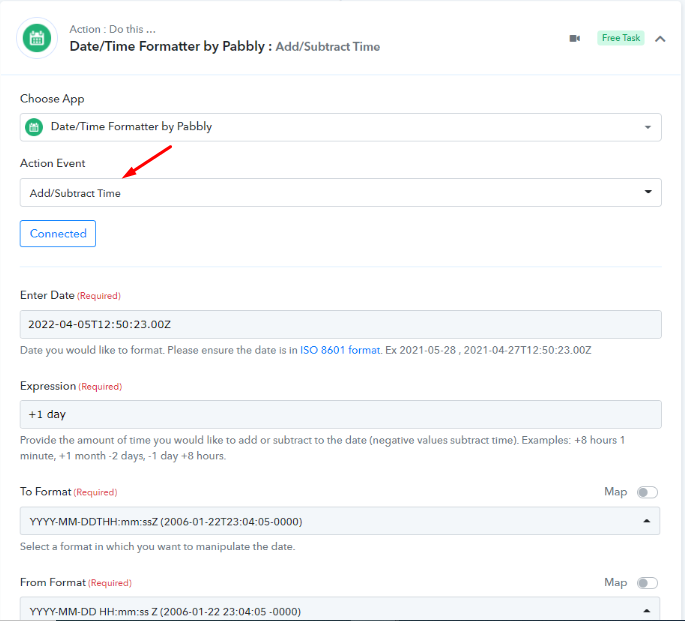
Task: Click the 'Add/Subtract Time' header subtitle
Action: click(328, 47)
